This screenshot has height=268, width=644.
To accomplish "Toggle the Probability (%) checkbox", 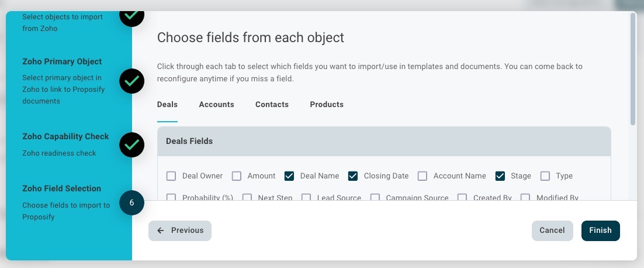I will click(171, 197).
